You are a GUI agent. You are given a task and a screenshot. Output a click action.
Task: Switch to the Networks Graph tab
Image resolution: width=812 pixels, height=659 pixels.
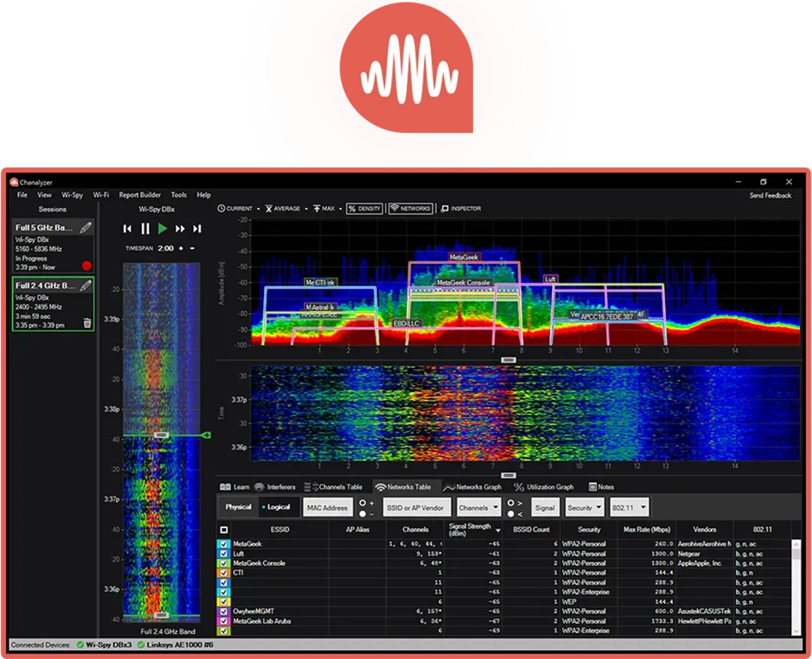[474, 486]
